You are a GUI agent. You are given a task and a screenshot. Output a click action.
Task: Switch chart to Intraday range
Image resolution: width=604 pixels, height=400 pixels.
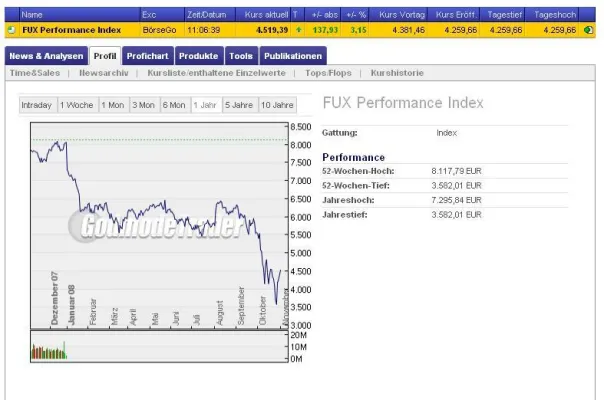point(37,105)
